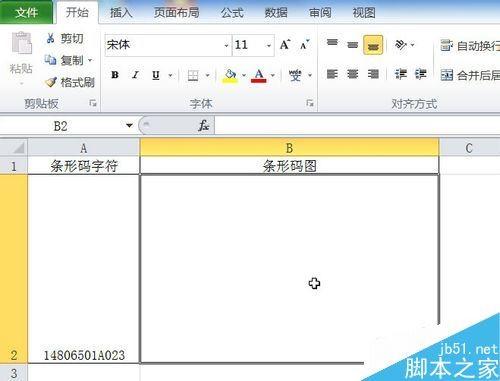Click the Name Box showing B2
This screenshot has width=500, height=381.
(x=62, y=126)
